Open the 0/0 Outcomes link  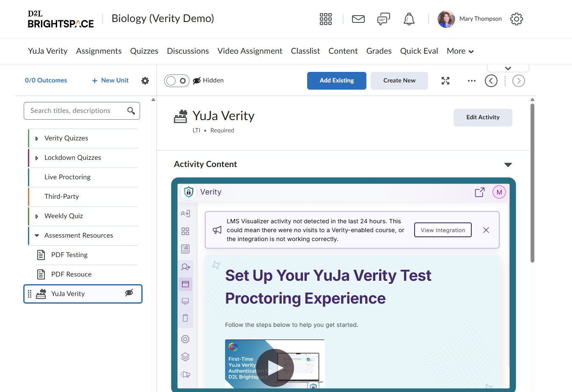tap(46, 80)
